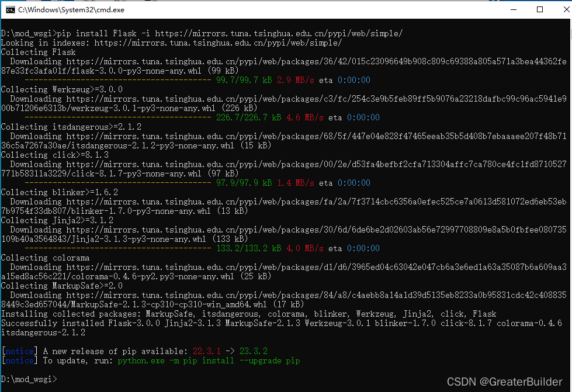Click the Collecting MarkupSafe>=2.0 line
The height and width of the screenshot is (392, 572).
click(61, 286)
